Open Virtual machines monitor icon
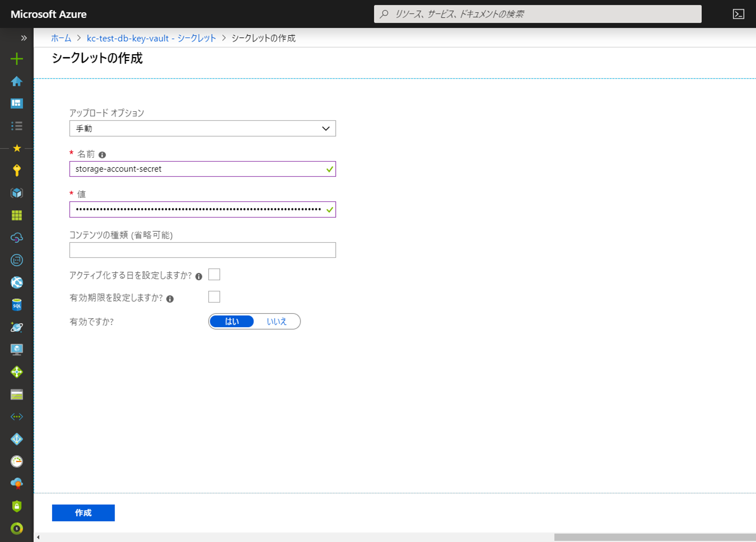Screen dimensions: 756x542 17,350
